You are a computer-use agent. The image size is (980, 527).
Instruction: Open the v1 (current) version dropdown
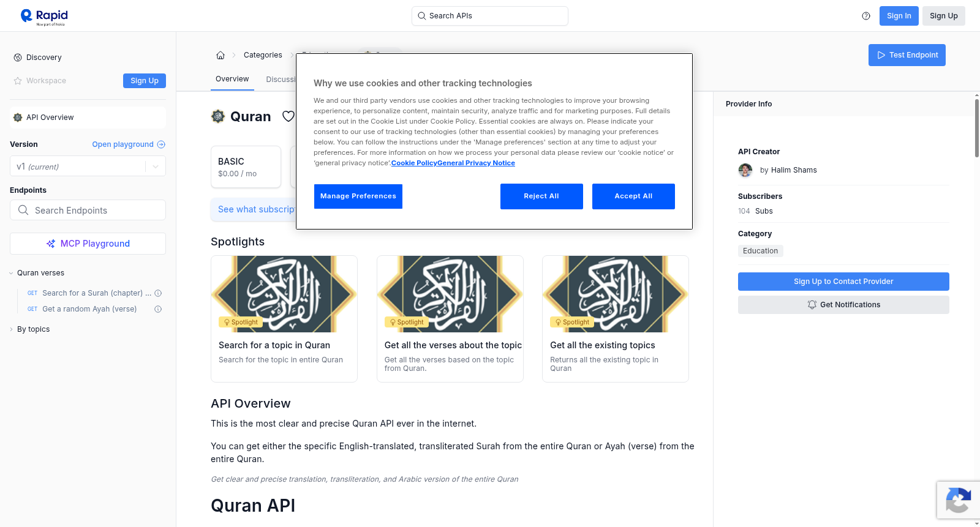tap(88, 166)
